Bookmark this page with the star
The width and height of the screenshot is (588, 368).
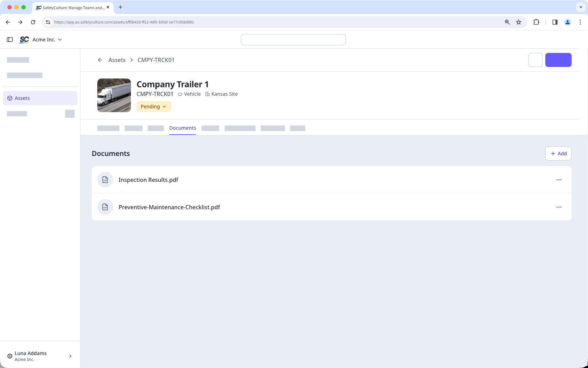click(x=519, y=22)
